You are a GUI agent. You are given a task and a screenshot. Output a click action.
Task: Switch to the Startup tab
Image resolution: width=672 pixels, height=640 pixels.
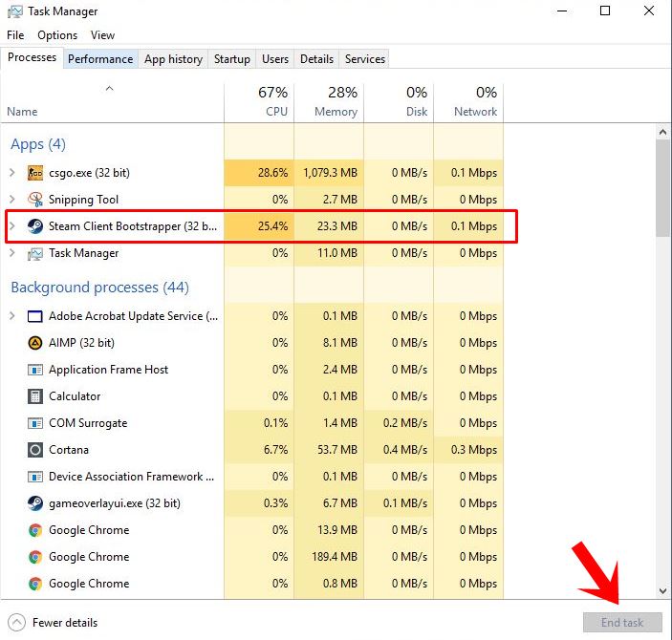click(232, 59)
